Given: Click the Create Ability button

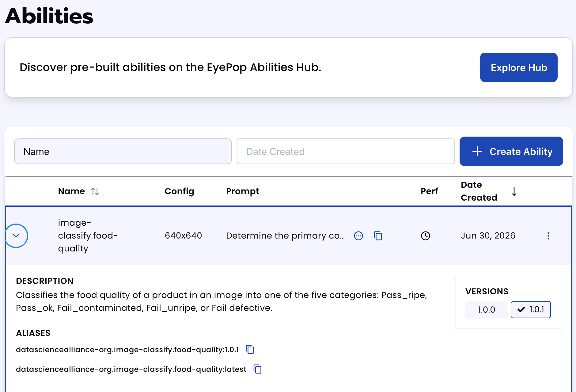Looking at the screenshot, I should click(511, 151).
